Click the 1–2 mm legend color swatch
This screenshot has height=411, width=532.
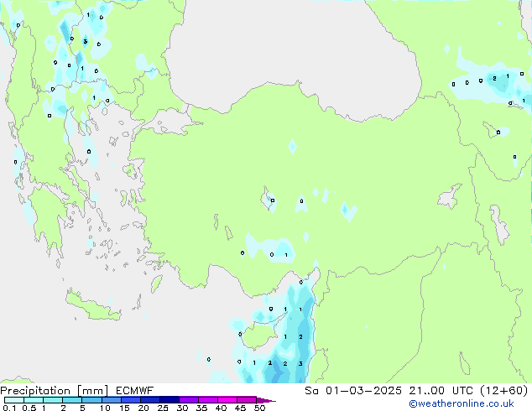(53, 400)
